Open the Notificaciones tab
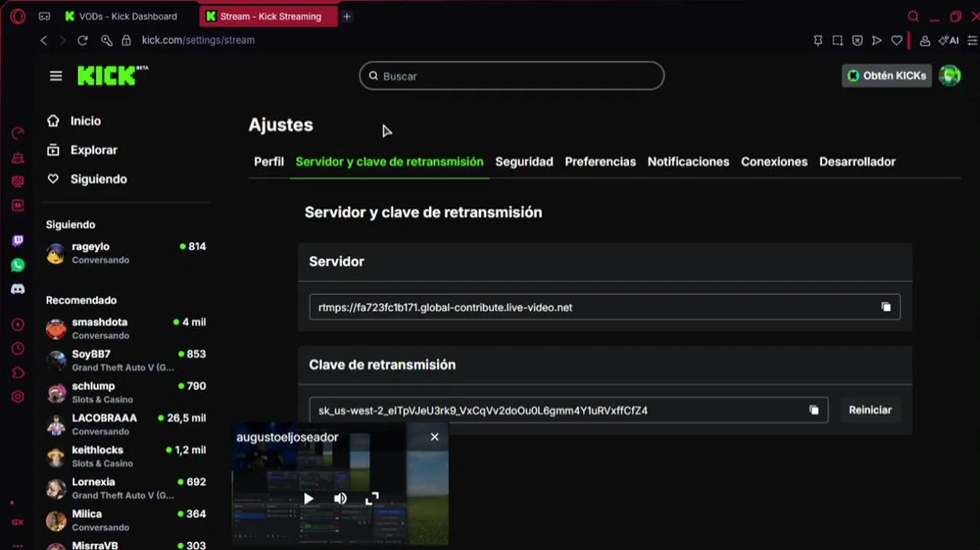 click(x=688, y=162)
